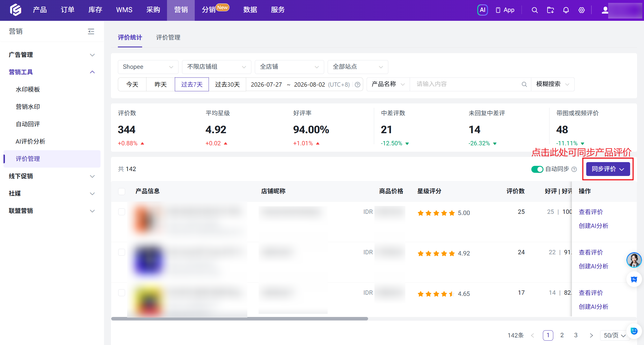Viewport: 644px width, 345px height.
Task: Open the 模糊搜索 match-mode dropdown
Action: 553,84
